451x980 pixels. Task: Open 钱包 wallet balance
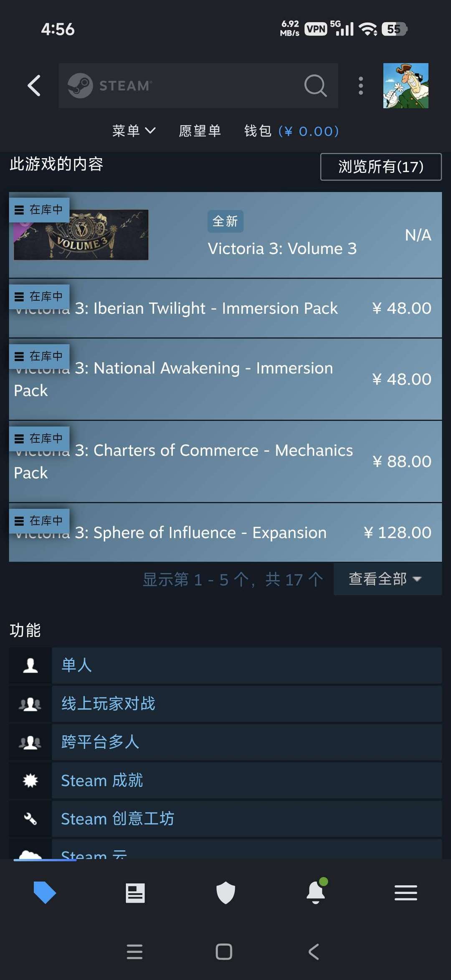click(291, 131)
